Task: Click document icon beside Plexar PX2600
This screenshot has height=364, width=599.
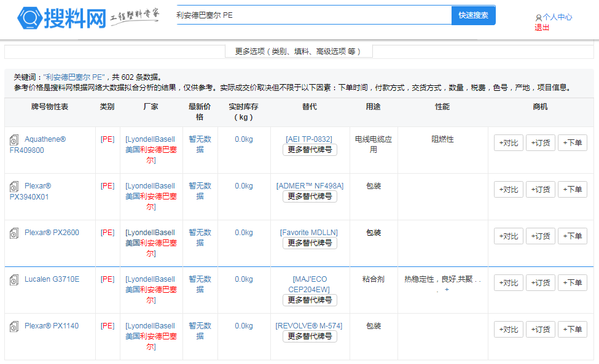Action: 14,234
